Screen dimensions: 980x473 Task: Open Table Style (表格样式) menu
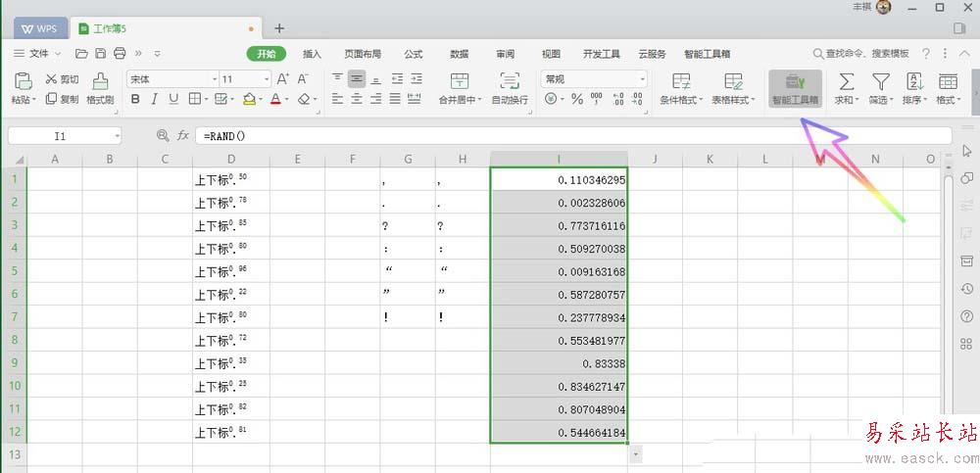(734, 88)
